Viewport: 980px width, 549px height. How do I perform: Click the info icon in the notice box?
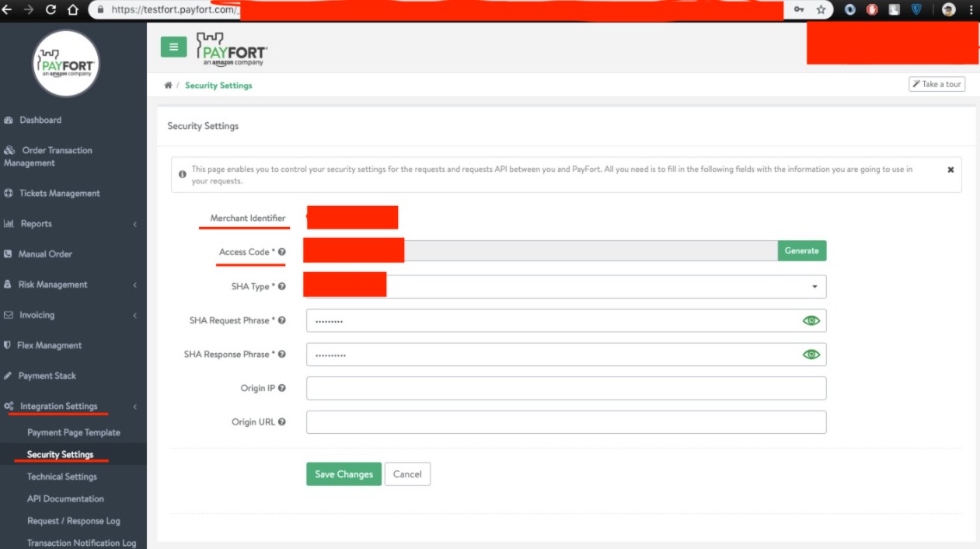pos(182,174)
